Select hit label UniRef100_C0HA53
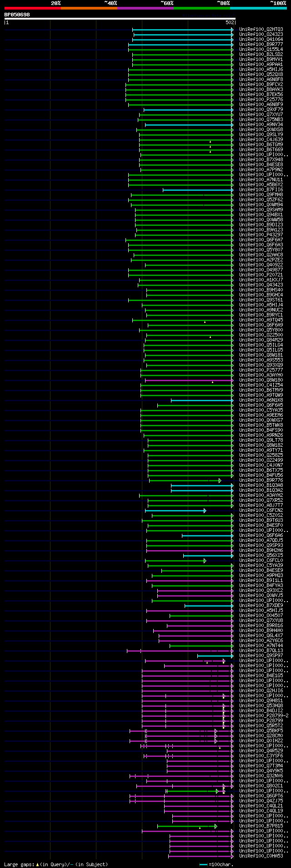This screenshot has height=868, width=291. 261,856
